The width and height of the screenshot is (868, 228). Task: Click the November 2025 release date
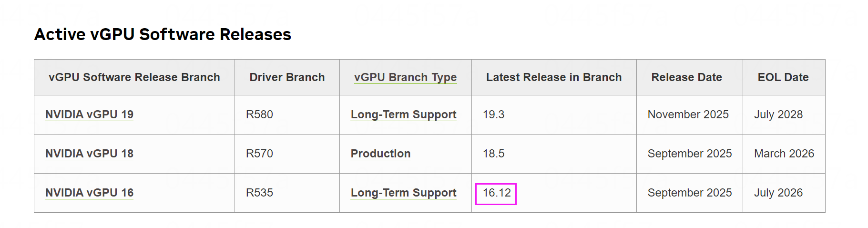(x=688, y=114)
